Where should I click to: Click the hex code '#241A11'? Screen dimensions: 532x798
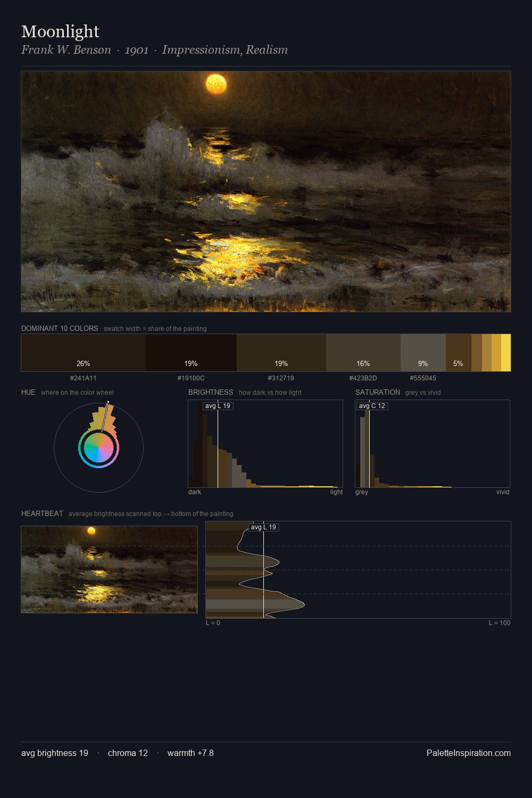(x=84, y=378)
